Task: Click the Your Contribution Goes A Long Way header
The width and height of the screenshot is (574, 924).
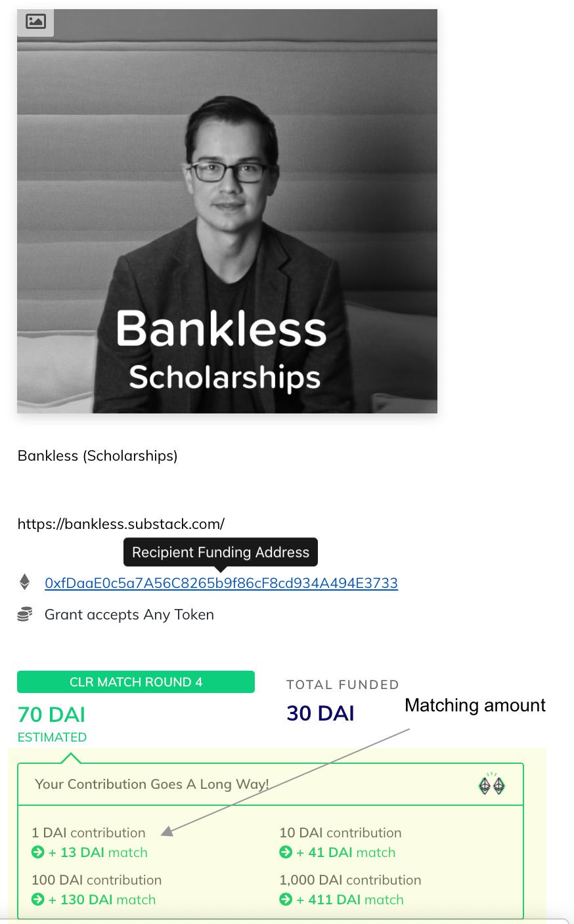Action: click(x=152, y=784)
